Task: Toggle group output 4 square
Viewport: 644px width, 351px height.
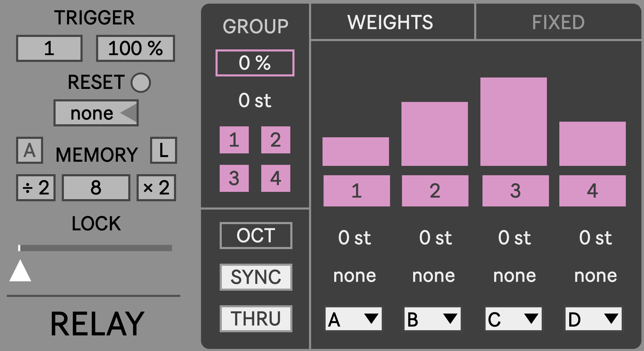Action: [276, 178]
